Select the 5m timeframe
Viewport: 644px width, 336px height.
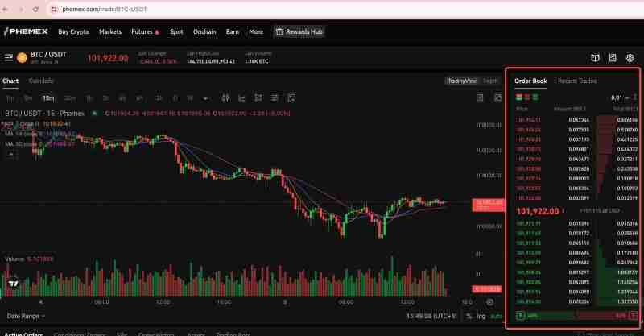tap(28, 97)
